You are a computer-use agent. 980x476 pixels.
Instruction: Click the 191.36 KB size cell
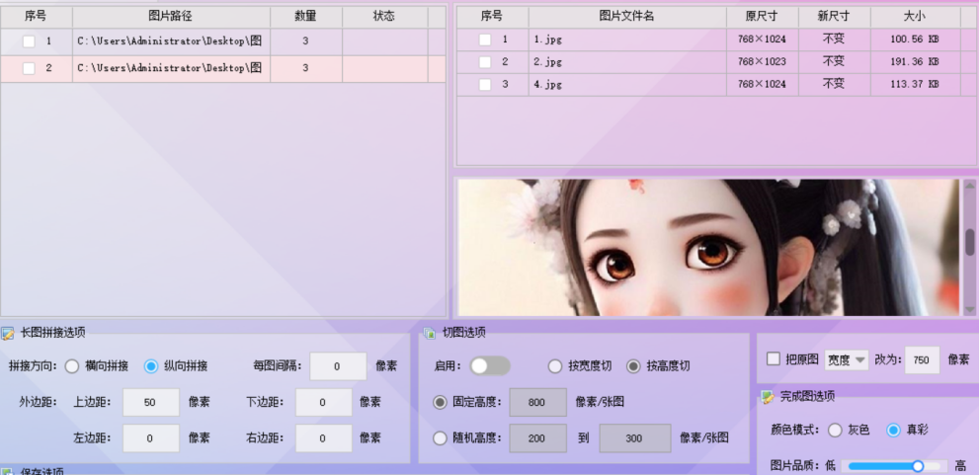point(915,62)
